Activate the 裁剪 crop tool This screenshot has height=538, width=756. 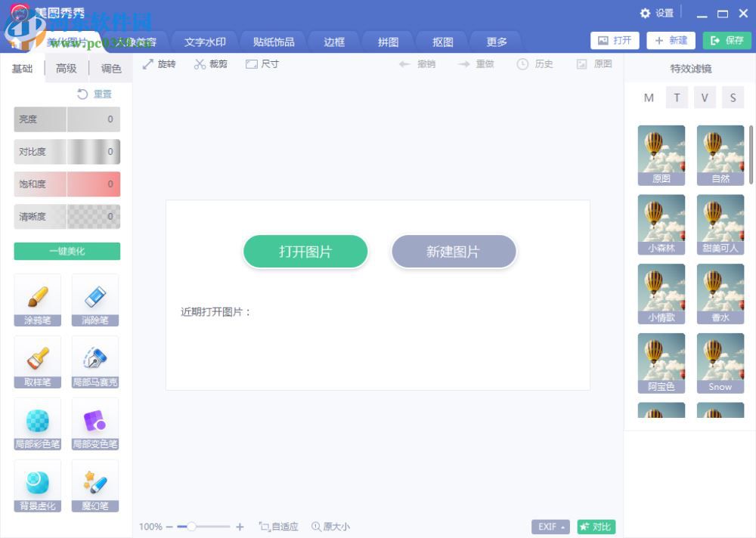coord(209,64)
